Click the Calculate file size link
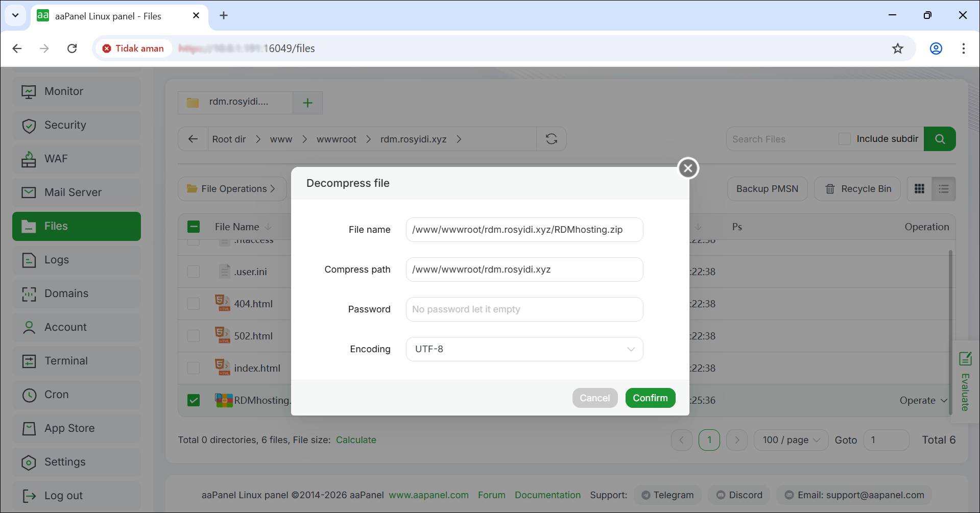 pyautogui.click(x=356, y=440)
